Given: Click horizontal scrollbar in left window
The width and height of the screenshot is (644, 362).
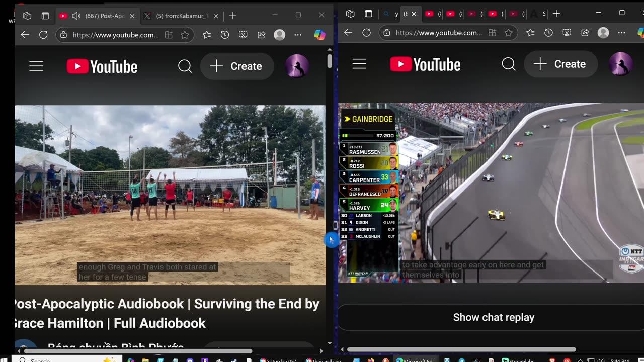Looking at the screenshot, I should pos(138,351).
